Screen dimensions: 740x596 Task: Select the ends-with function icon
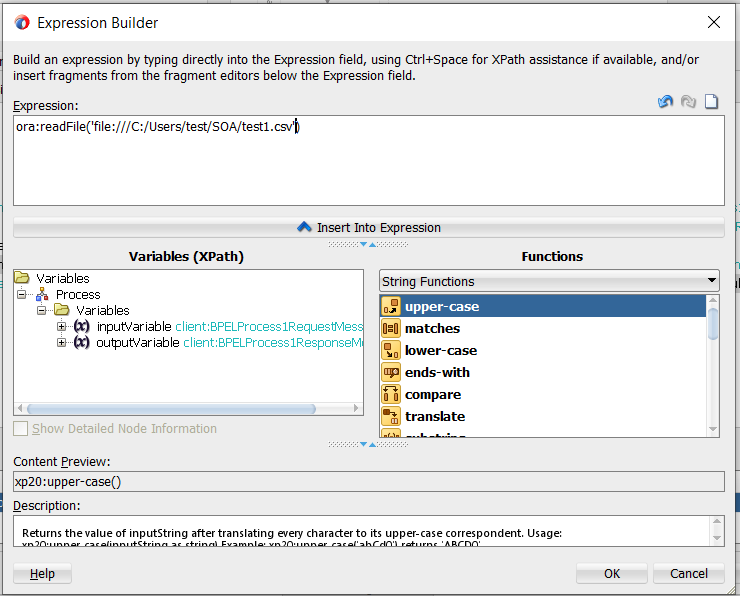click(x=391, y=372)
